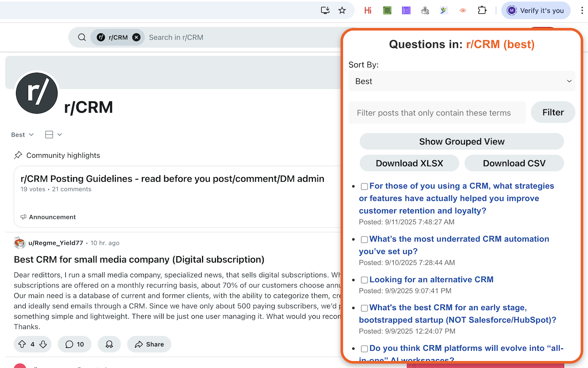This screenshot has height=368, width=588.
Task: Remove the r/CRM search scope chip
Action: click(x=136, y=37)
